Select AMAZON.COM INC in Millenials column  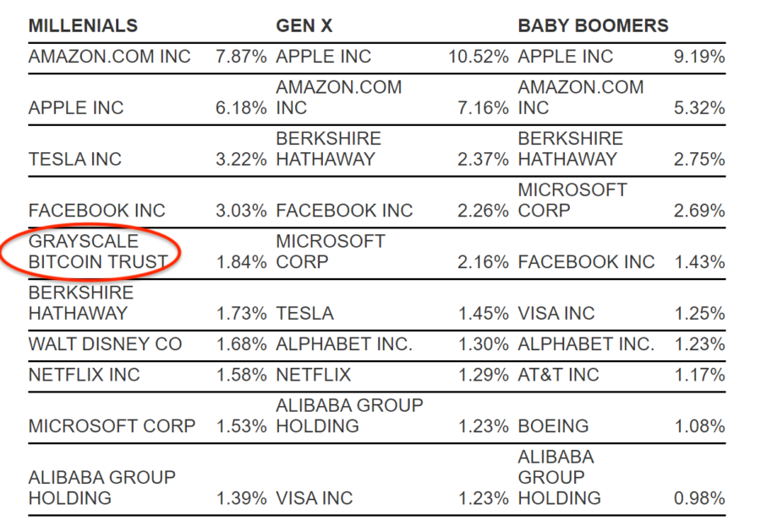click(110, 57)
